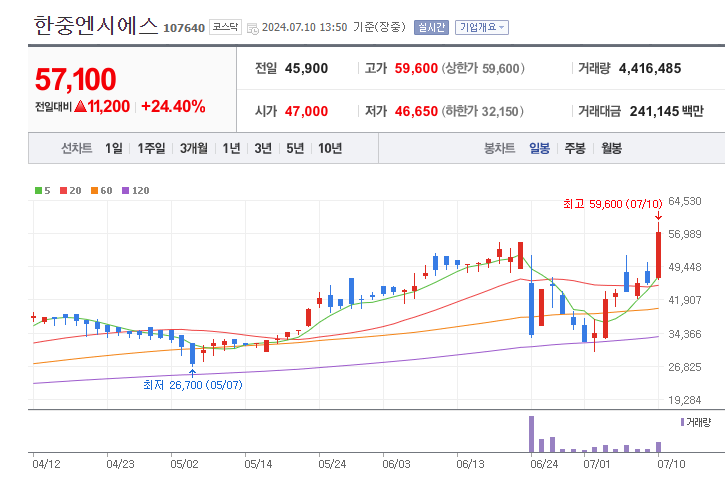Click the 05/02 date axis label
This screenshot has width=725, height=485.
[184, 464]
